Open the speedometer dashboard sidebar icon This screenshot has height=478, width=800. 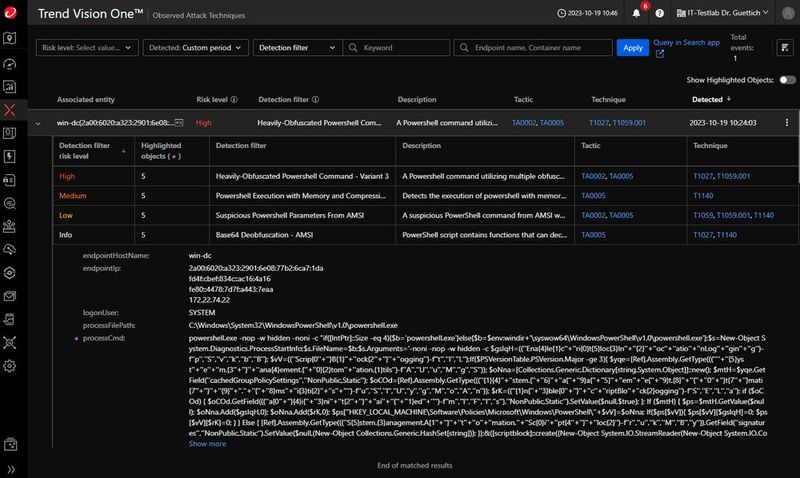10,64
